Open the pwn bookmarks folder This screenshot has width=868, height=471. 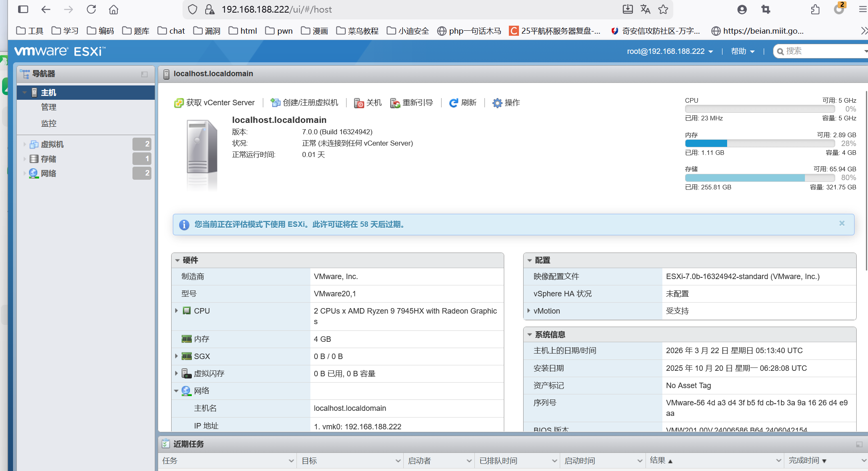pos(279,31)
